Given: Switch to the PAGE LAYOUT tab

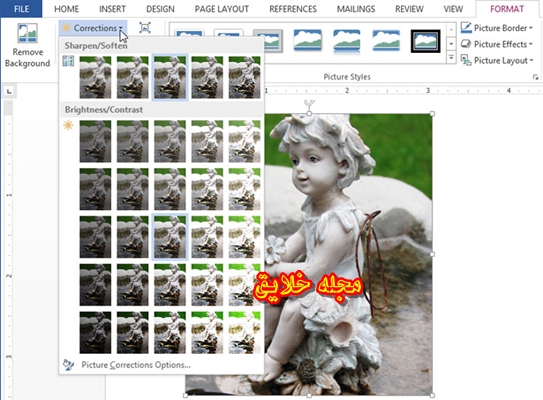Looking at the screenshot, I should (x=222, y=9).
